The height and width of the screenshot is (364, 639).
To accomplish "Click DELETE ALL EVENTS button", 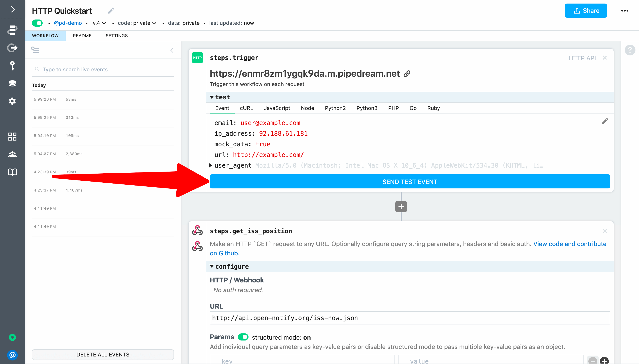I will (x=103, y=354).
